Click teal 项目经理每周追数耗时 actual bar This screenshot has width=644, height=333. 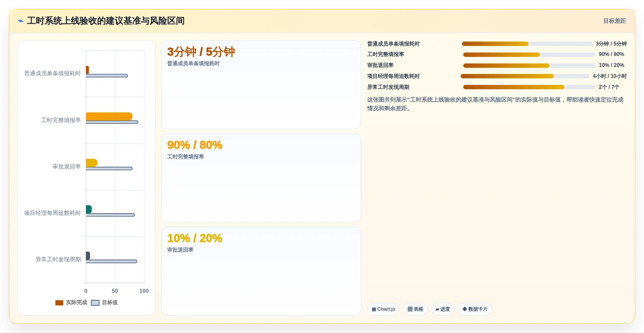click(x=88, y=209)
